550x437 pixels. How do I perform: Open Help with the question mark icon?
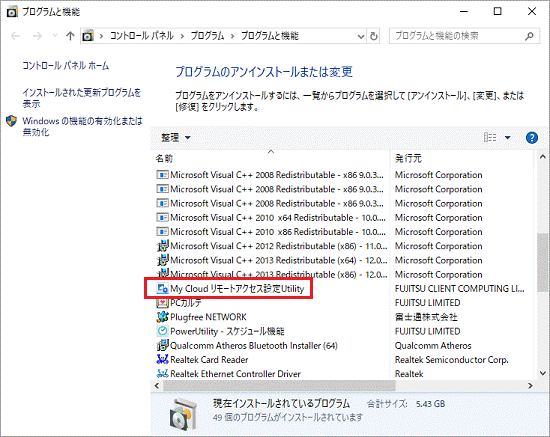coord(532,137)
